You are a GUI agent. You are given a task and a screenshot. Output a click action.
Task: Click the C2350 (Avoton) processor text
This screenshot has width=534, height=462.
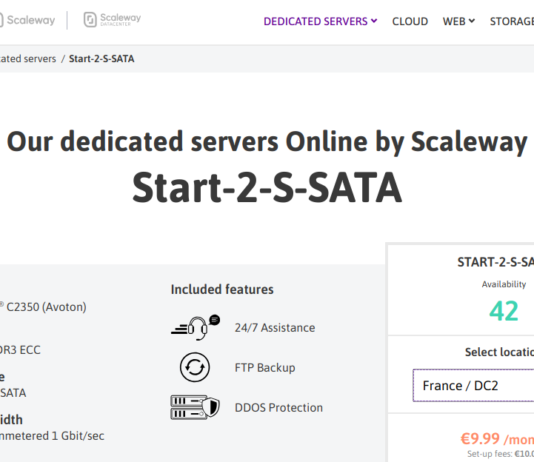tap(44, 307)
